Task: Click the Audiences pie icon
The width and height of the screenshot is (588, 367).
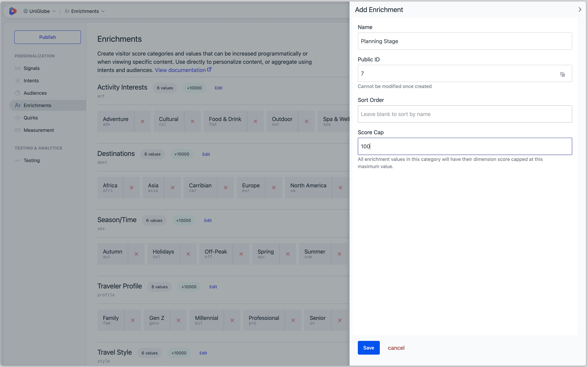Action: [x=18, y=93]
